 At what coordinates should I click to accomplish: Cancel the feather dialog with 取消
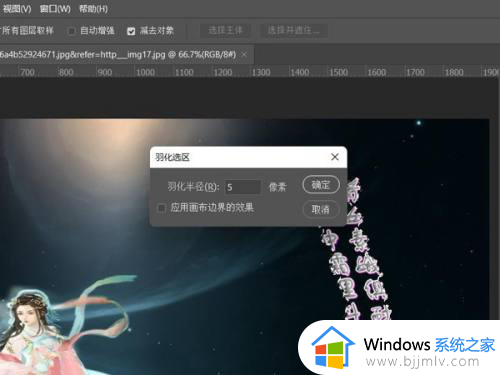(x=321, y=209)
